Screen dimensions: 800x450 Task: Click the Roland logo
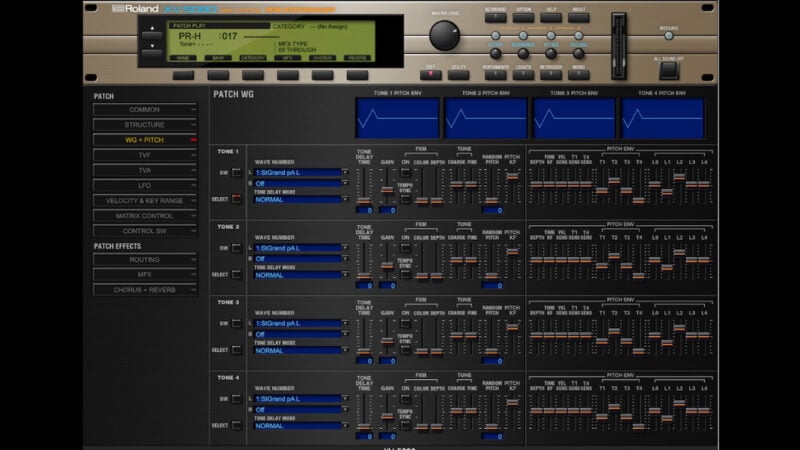[135, 9]
